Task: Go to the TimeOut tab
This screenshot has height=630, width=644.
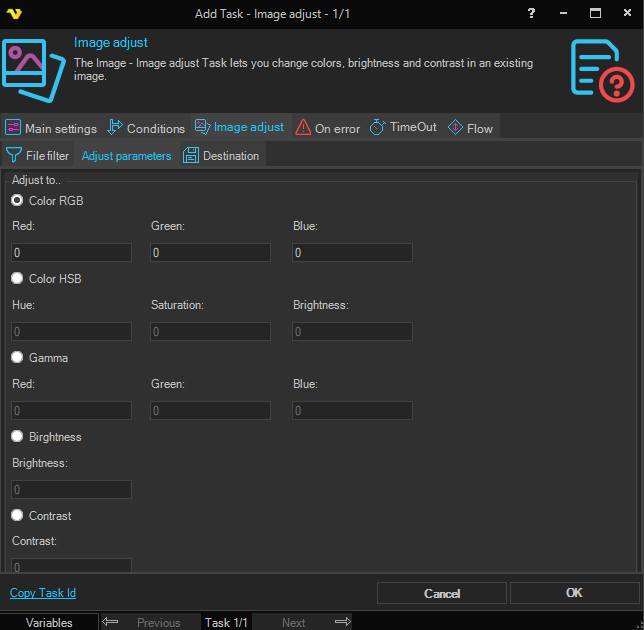Action: [x=403, y=127]
